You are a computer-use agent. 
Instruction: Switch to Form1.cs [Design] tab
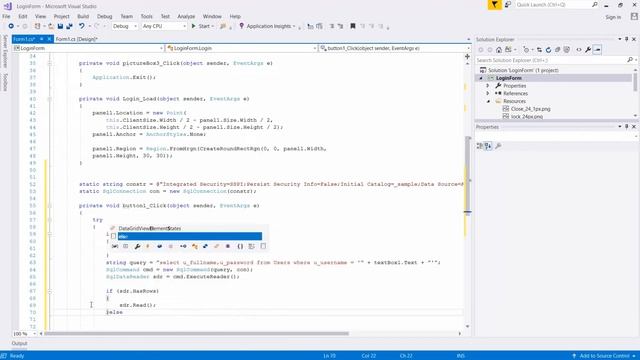pos(77,39)
